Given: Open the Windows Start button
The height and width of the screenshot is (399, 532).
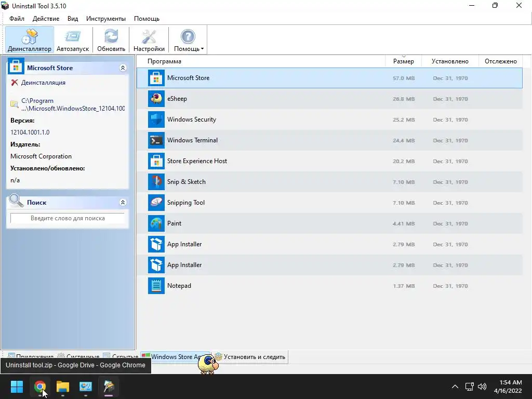Looking at the screenshot, I should pyautogui.click(x=17, y=387).
